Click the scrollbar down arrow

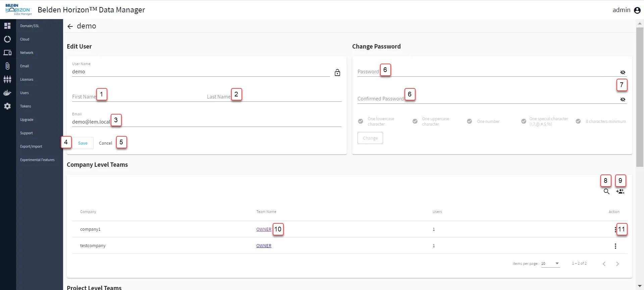click(x=640, y=286)
